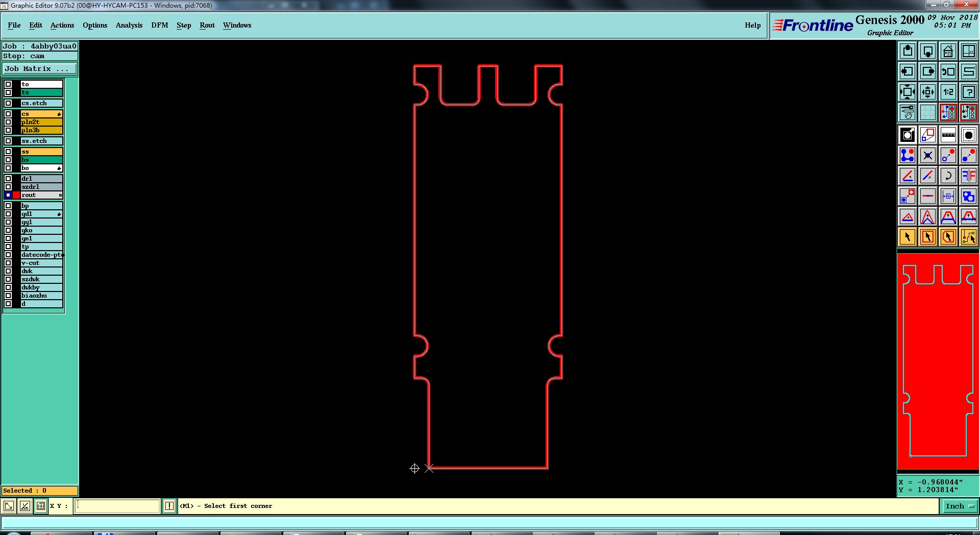Toggle the checkbox for layer pln2t
The image size is (980, 535).
point(8,122)
